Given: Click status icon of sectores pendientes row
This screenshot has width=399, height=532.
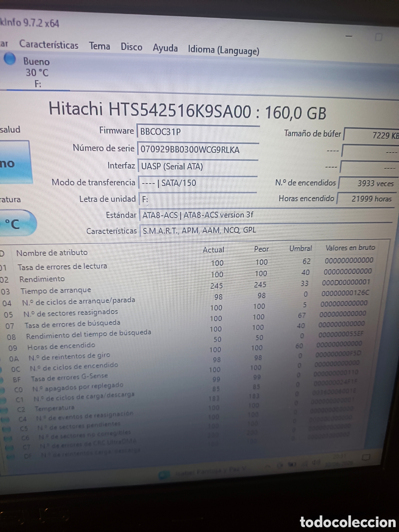Looking at the screenshot, I should click(x=7, y=430).
